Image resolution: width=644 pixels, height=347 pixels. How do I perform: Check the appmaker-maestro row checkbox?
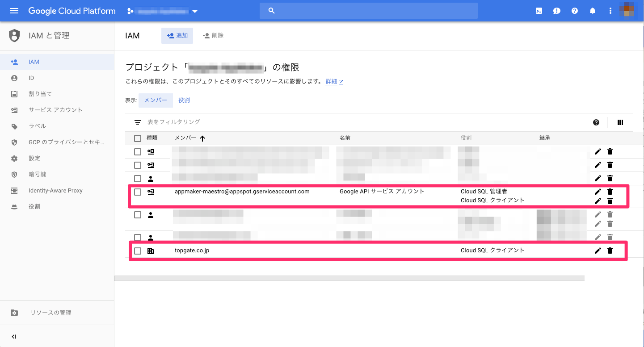[x=138, y=192]
